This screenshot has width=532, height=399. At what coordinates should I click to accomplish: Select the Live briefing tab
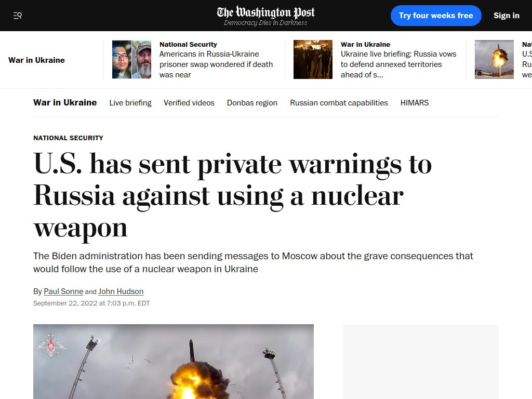[x=130, y=103]
